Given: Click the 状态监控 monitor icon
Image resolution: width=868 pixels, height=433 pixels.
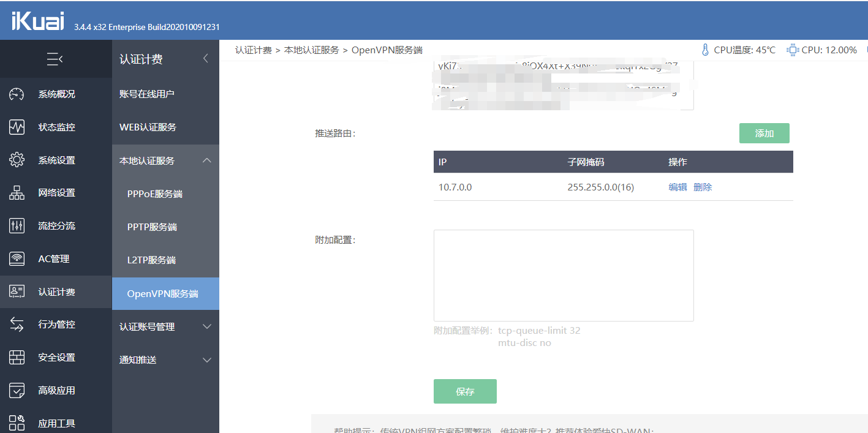Looking at the screenshot, I should click(17, 127).
